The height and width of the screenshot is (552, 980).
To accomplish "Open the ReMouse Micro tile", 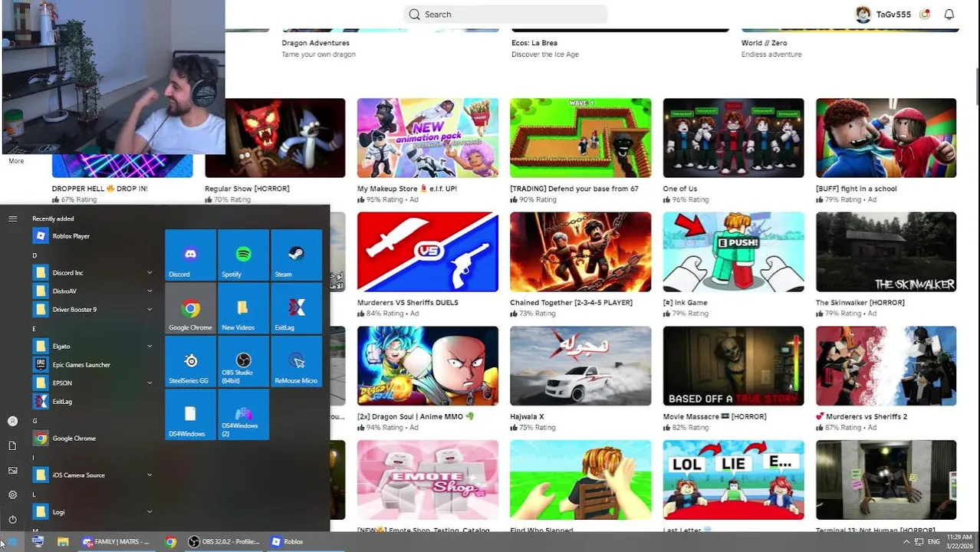I will (x=296, y=361).
